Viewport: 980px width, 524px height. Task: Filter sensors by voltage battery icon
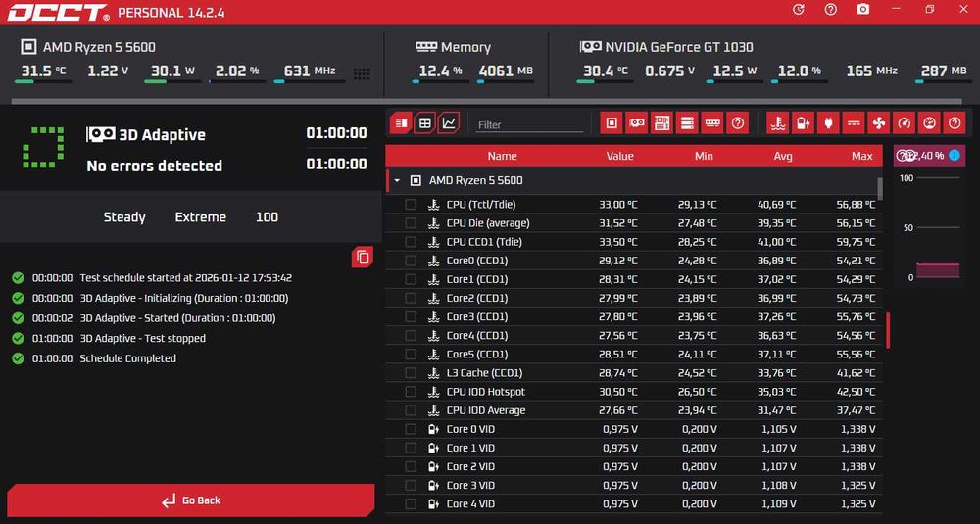[x=803, y=123]
